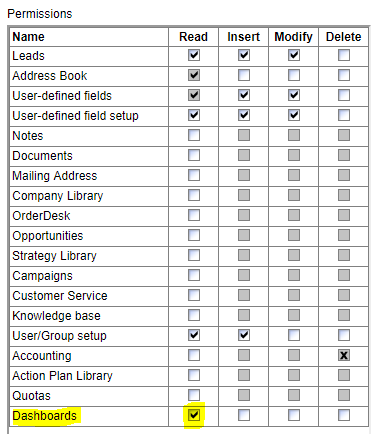The image size is (378, 434).
Task: Uncheck Insert for User/Group setup
Action: point(244,335)
